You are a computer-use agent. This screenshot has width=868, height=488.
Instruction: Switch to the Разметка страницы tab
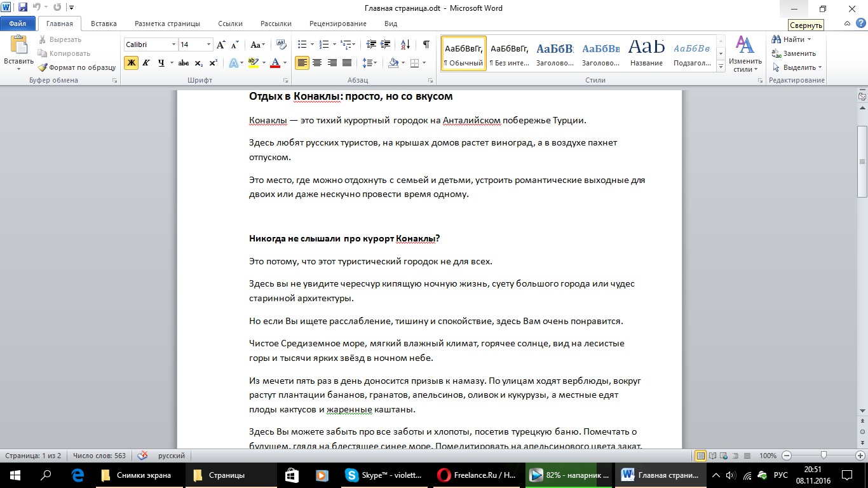point(167,24)
